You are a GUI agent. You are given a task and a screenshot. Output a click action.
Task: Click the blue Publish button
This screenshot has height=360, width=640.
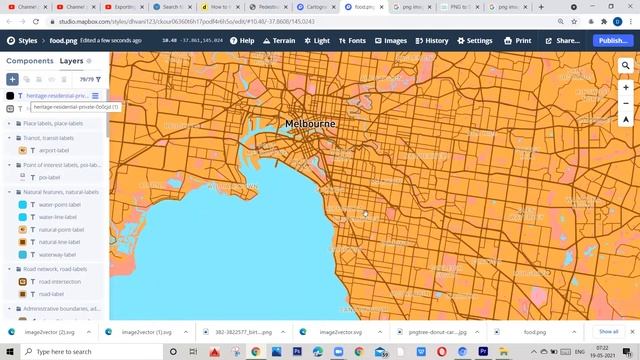(613, 40)
